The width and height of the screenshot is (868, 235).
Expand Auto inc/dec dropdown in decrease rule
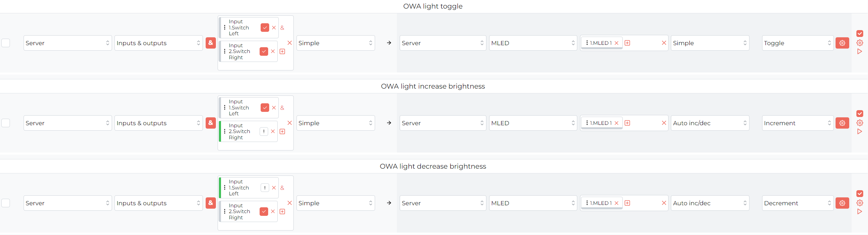point(710,203)
